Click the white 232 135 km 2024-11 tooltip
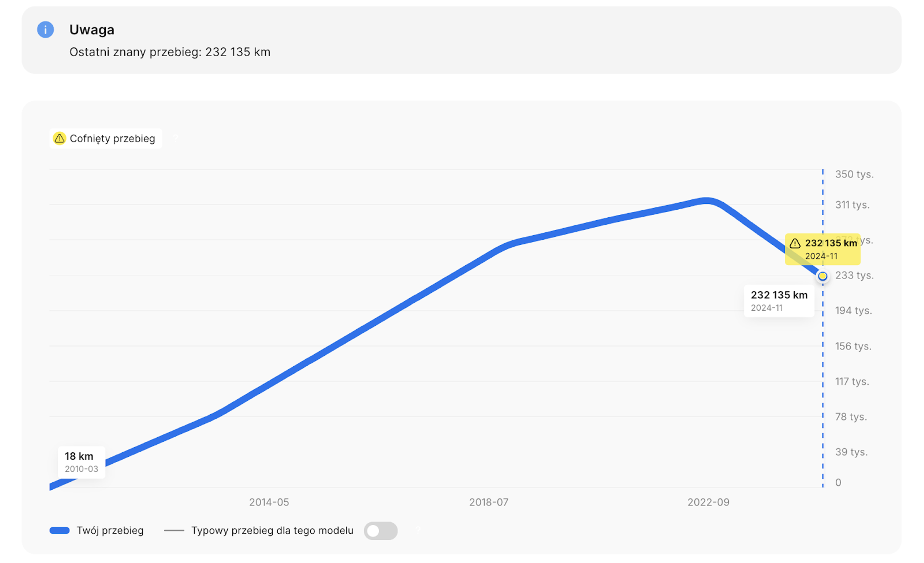This screenshot has height=563, width=924. coord(779,301)
